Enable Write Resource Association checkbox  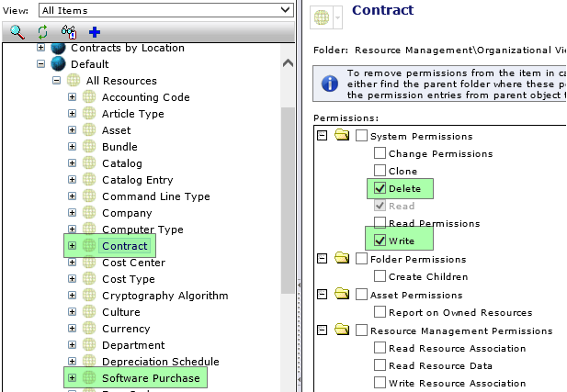tap(380, 382)
